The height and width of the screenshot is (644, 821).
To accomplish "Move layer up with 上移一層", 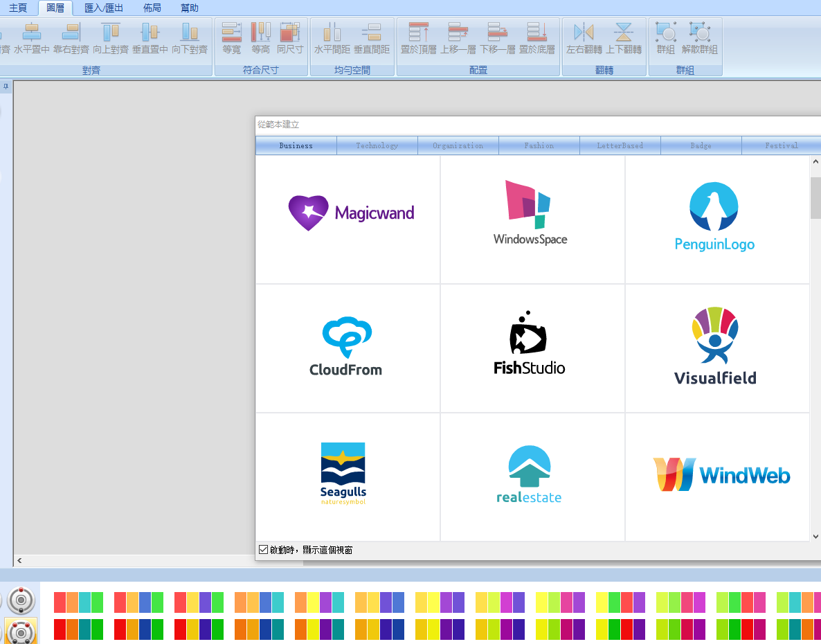I will [458, 38].
